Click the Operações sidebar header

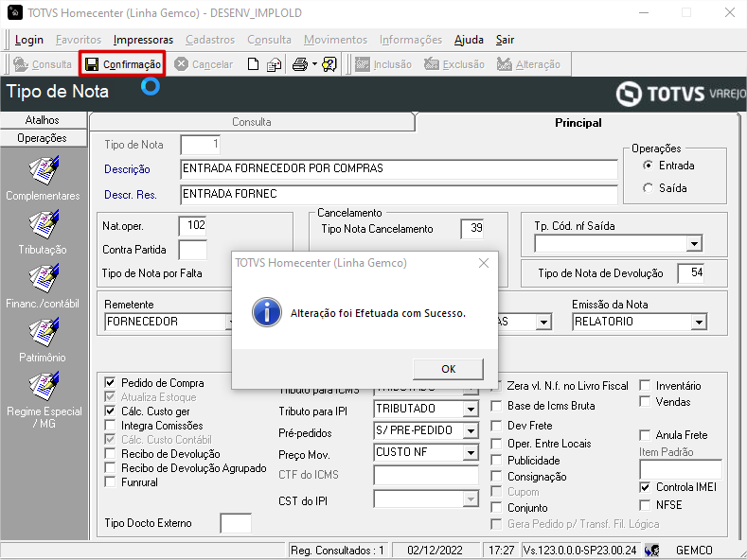pos(43,138)
